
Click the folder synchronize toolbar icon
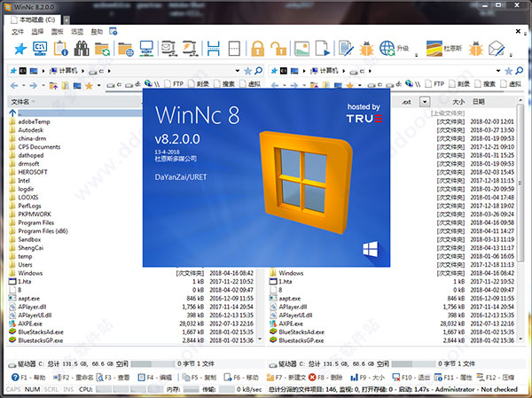(x=102, y=49)
